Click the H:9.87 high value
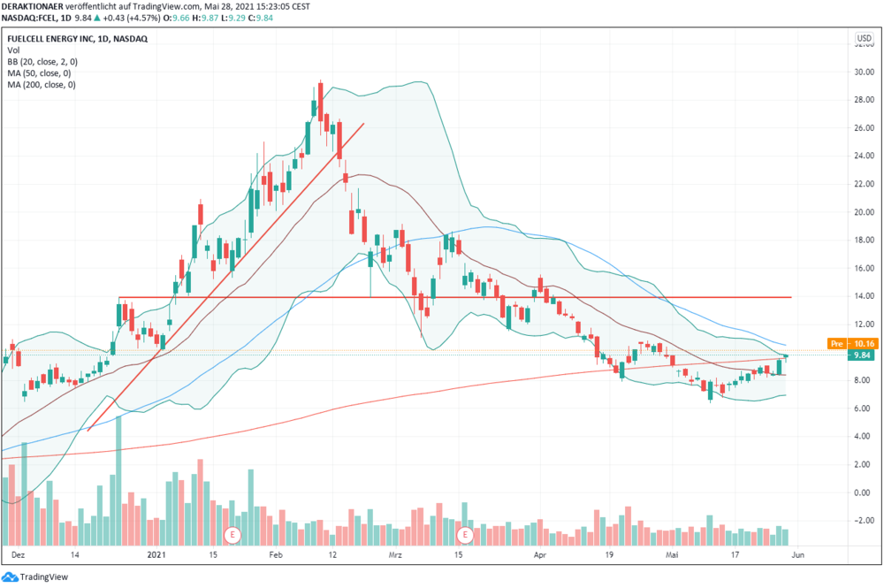Viewport: 884px width, 588px height. [x=205, y=18]
